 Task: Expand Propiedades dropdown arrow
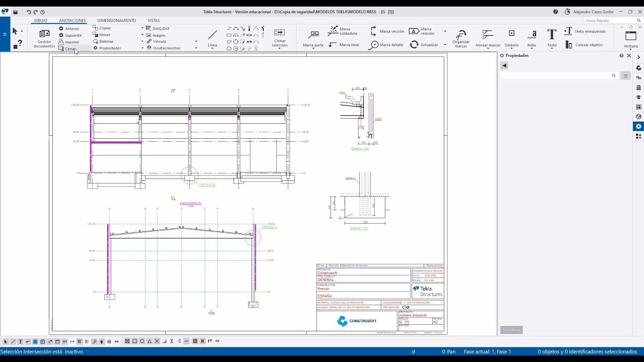click(142, 48)
